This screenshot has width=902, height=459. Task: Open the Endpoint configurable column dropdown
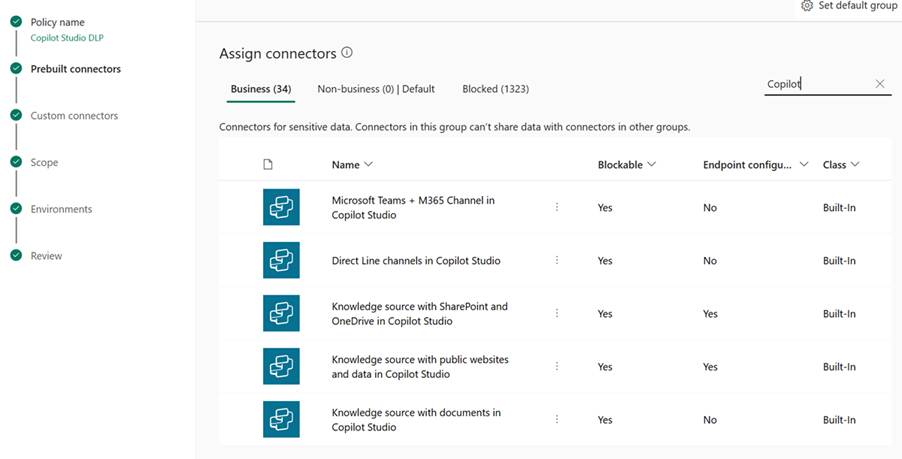point(804,164)
